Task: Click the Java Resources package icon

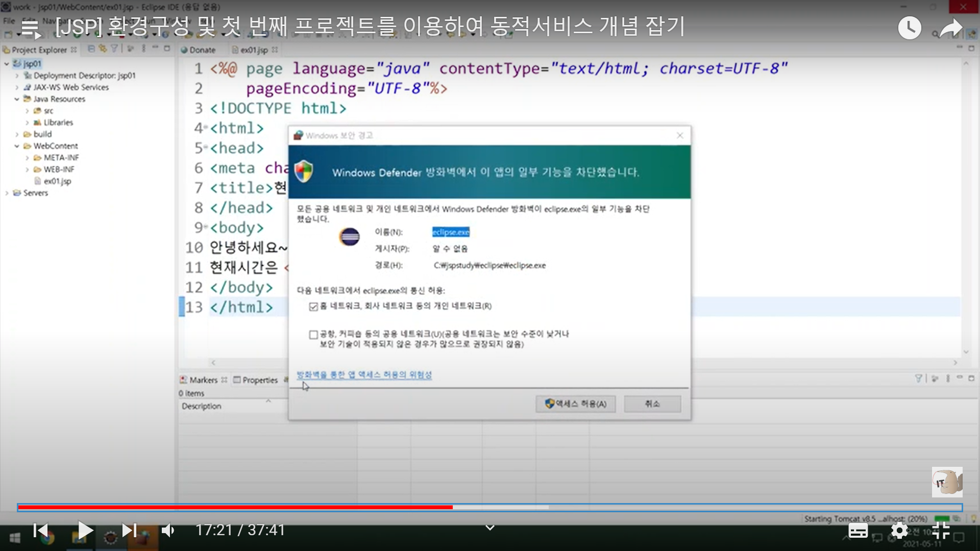Action: 27,99
